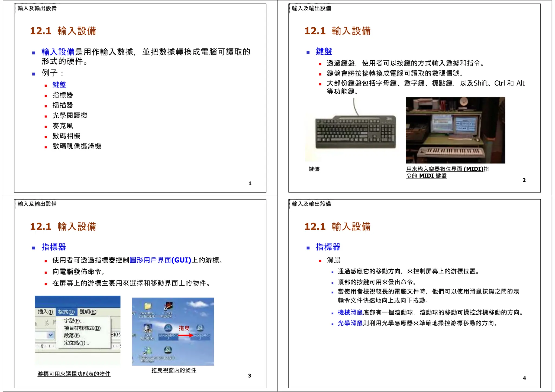Screen dimensions: 555x392
Task: Open the 格式(O) menu
Action: [66, 312]
